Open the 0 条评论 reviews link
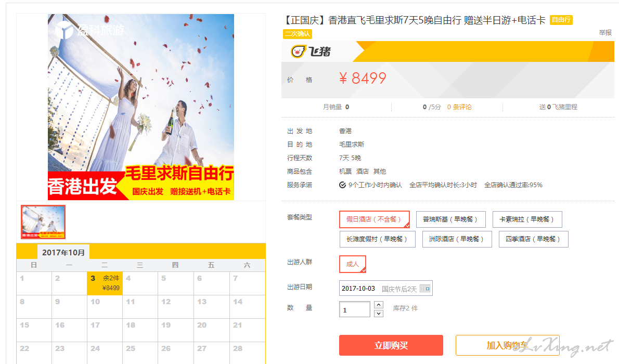 (459, 107)
